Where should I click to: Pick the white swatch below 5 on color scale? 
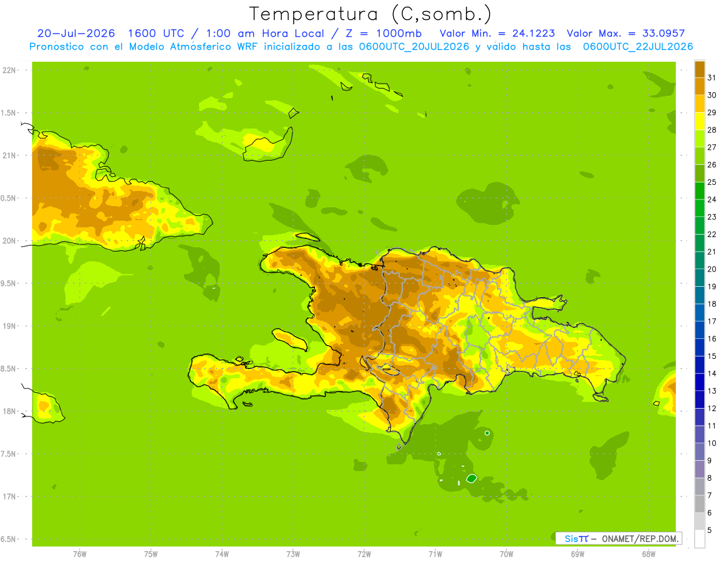[699, 539]
